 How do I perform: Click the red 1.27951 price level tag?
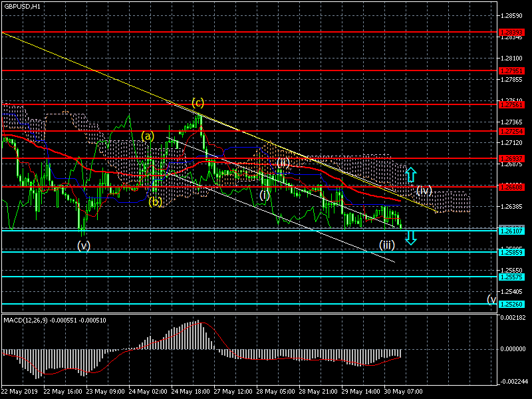click(x=513, y=70)
